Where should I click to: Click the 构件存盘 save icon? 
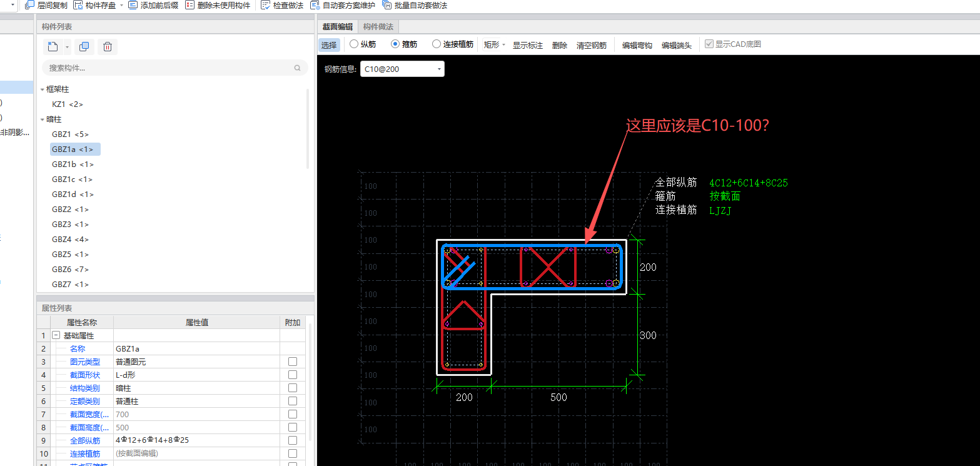(78, 5)
